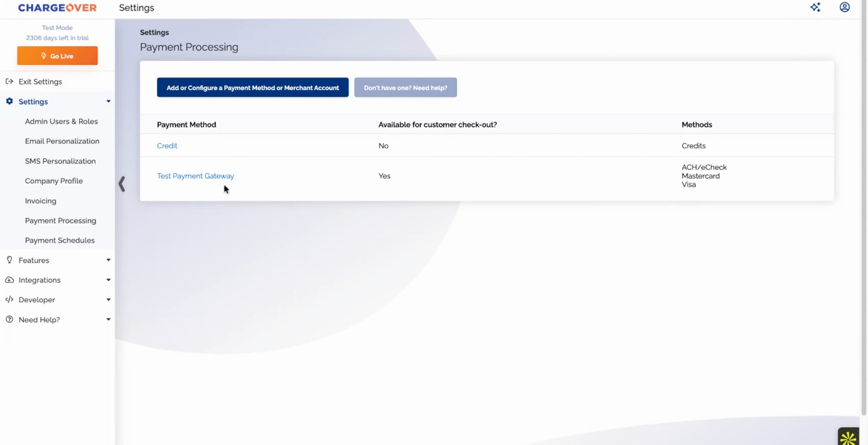This screenshot has width=868, height=445.
Task: Collapse the sidebar with the left chevron
Action: pyautogui.click(x=122, y=184)
